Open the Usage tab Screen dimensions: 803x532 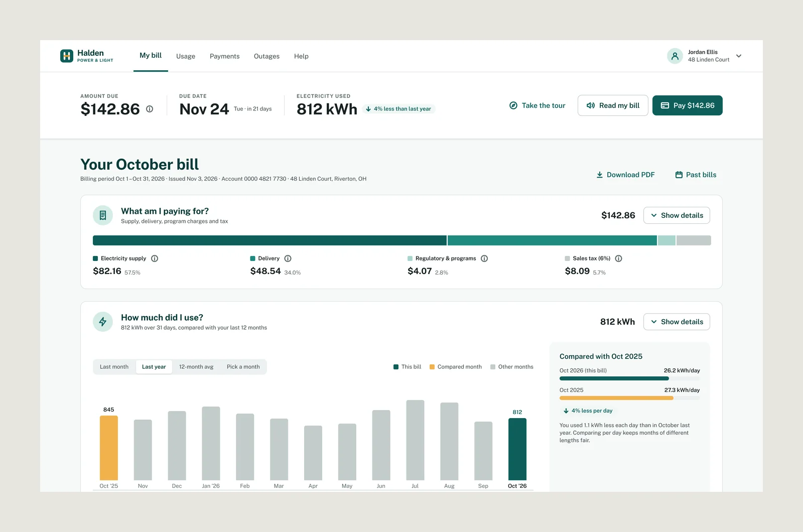click(x=186, y=56)
